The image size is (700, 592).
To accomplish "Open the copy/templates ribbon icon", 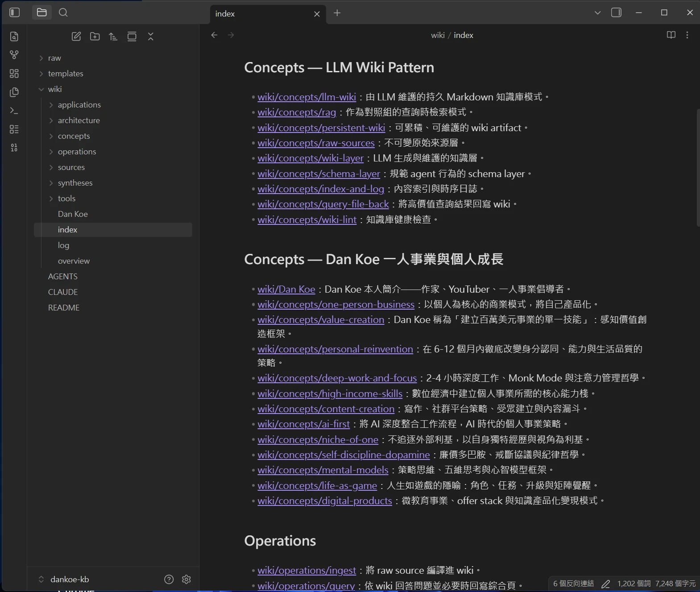I will pyautogui.click(x=14, y=92).
